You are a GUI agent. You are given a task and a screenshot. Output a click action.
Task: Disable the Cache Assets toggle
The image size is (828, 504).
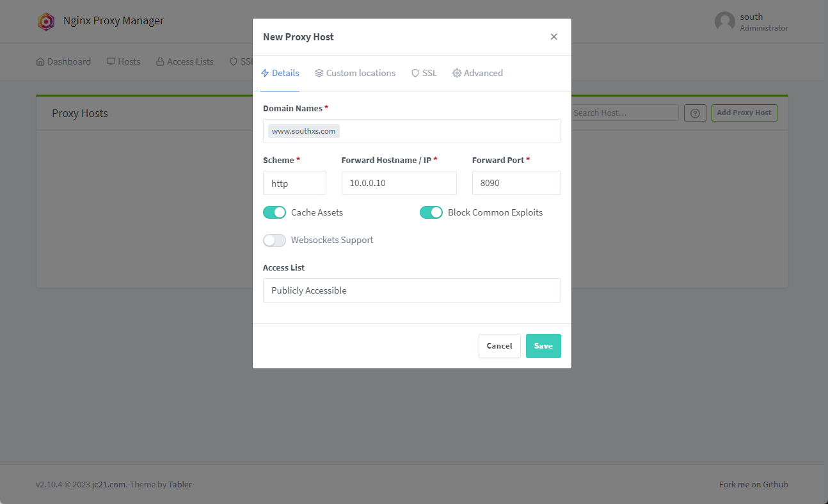pos(275,212)
